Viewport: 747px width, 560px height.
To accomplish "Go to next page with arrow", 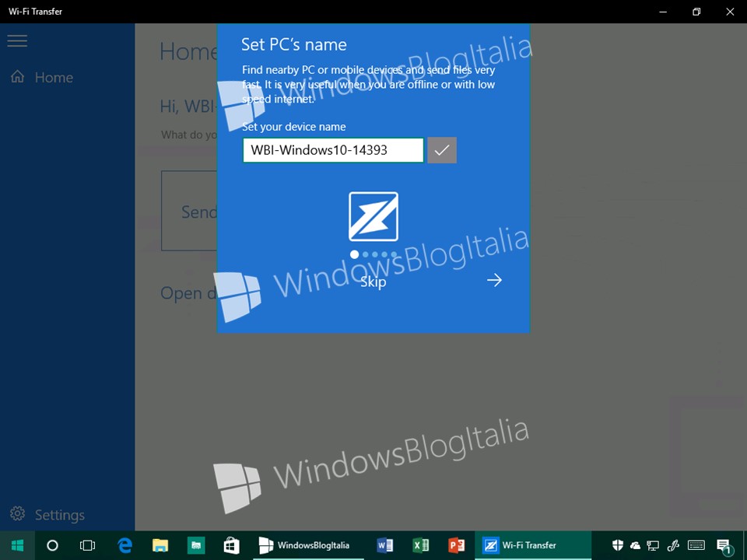I will click(x=495, y=280).
